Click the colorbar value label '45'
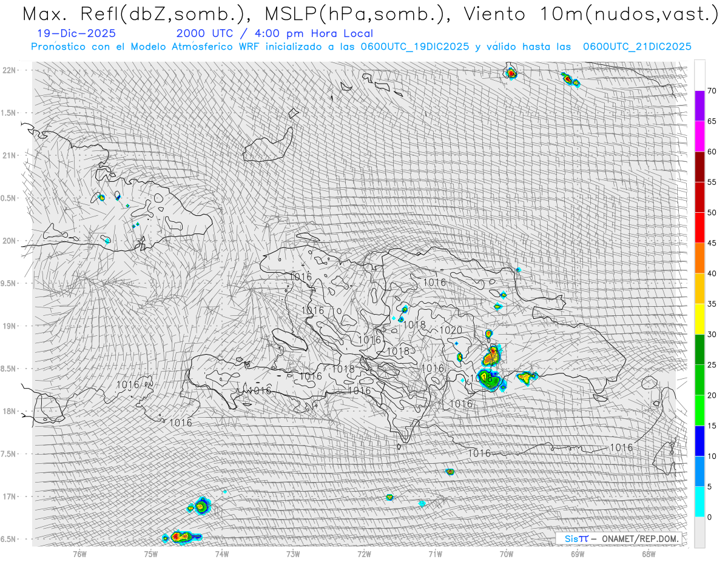This screenshot has width=728, height=562. [x=712, y=243]
